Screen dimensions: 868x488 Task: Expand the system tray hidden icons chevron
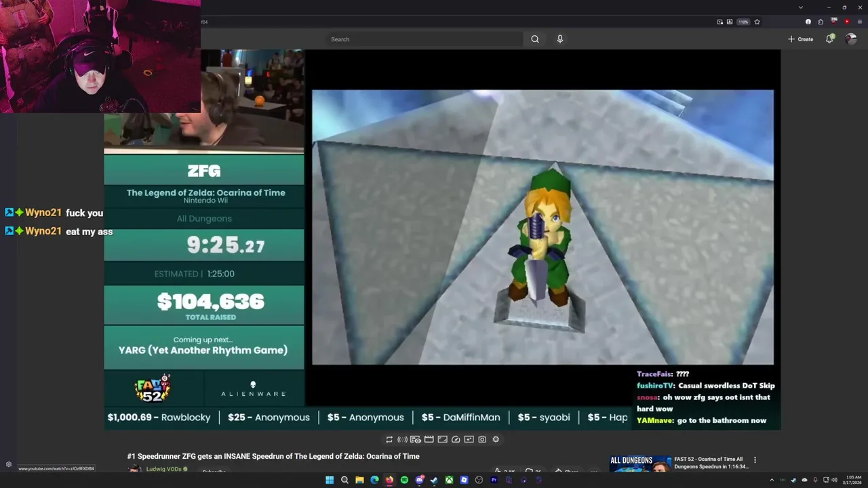[x=772, y=480]
